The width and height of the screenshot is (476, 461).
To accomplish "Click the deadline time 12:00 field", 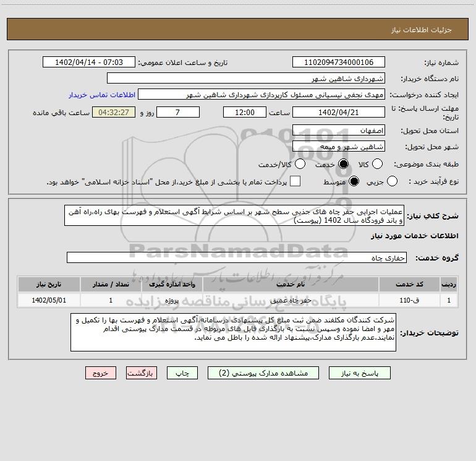I will (x=245, y=112).
